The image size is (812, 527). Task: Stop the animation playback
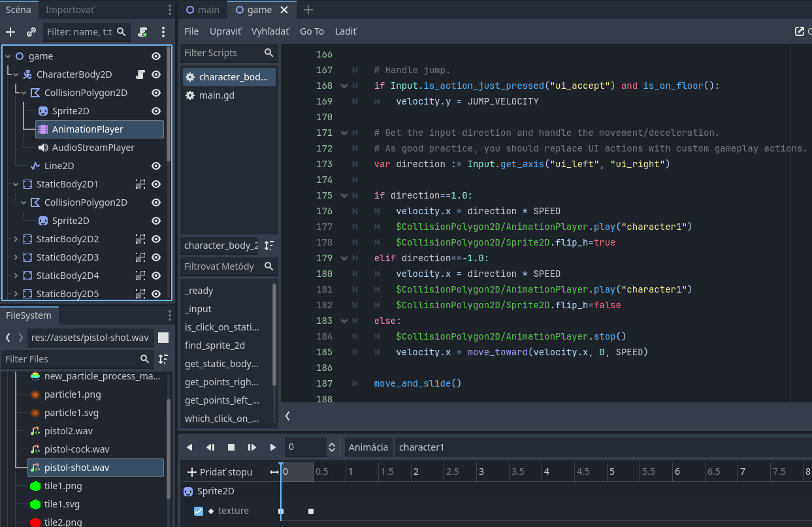pyautogui.click(x=231, y=447)
